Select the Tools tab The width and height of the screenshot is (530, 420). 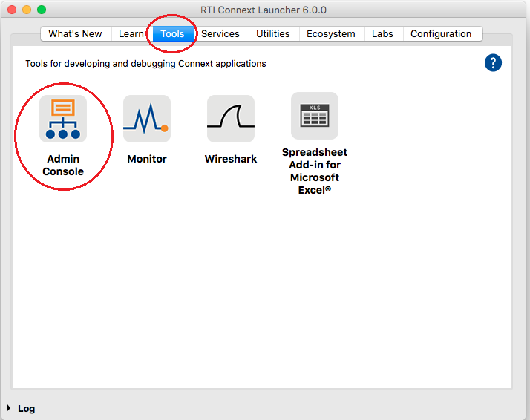172,34
